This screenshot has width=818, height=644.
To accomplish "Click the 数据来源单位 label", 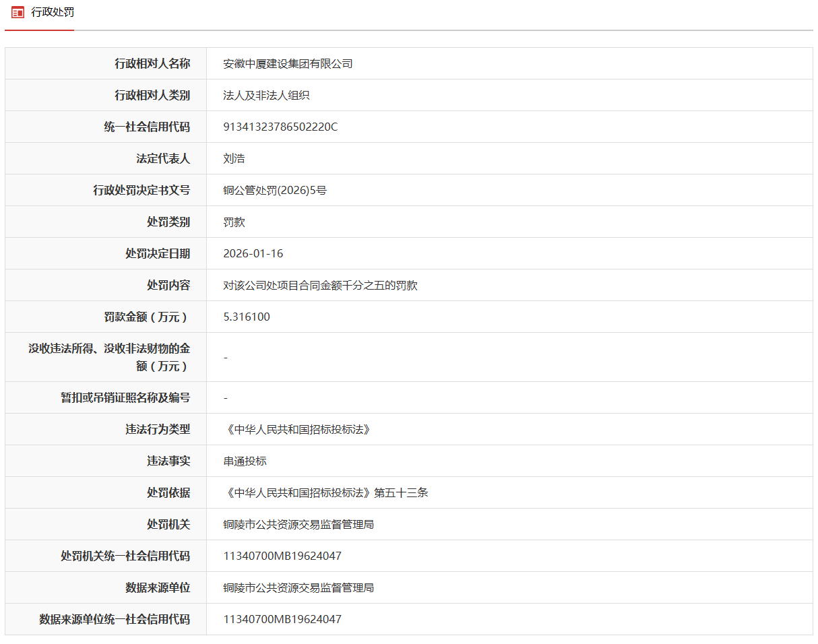I will 158,587.
